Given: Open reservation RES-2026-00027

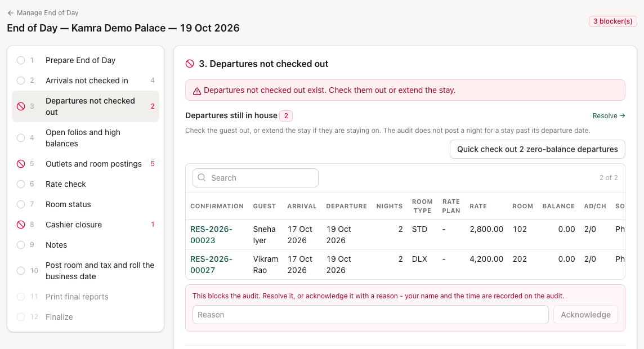Looking at the screenshot, I should 212,265.
